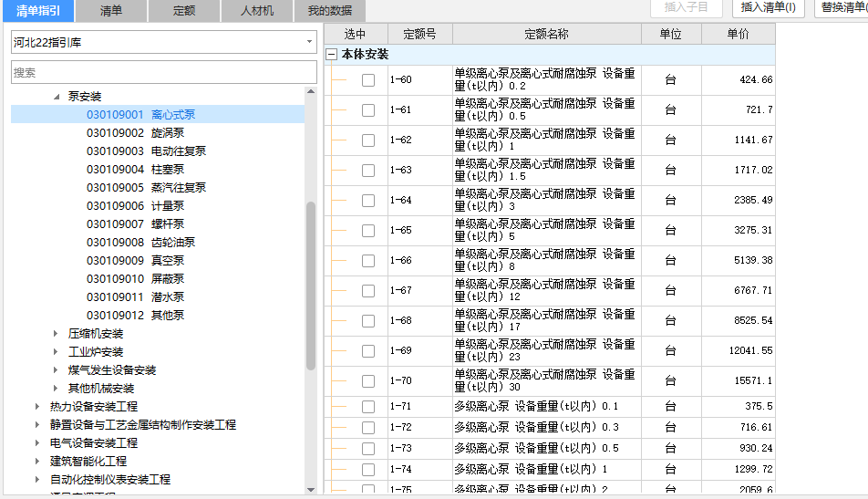Click the tree scrollbar up arrow
868x499 pixels.
click(x=311, y=91)
